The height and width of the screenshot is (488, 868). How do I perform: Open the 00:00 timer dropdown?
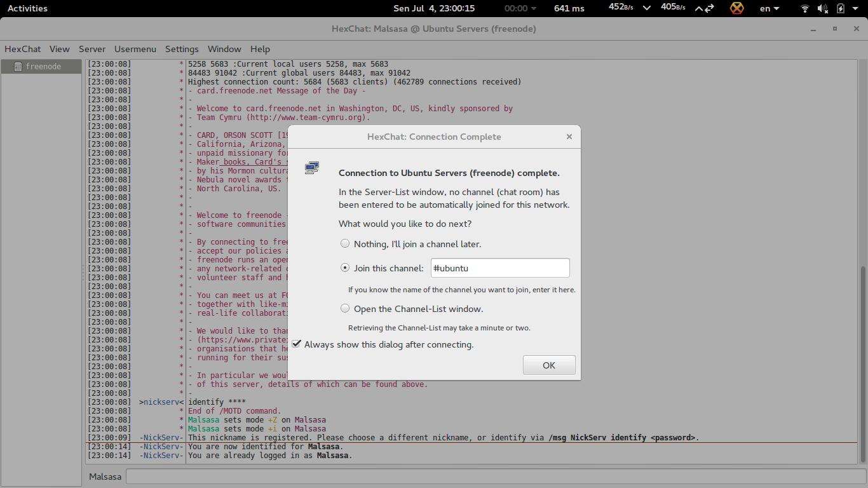(517, 8)
